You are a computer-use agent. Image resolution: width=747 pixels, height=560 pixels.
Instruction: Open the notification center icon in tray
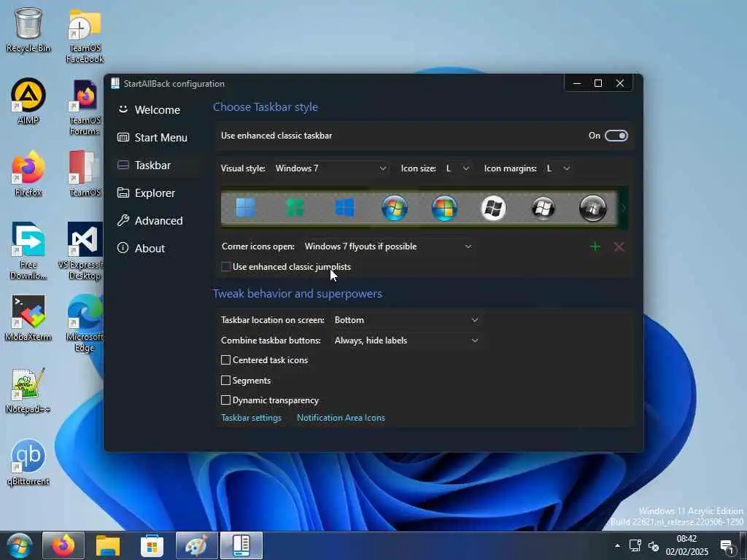tap(727, 546)
